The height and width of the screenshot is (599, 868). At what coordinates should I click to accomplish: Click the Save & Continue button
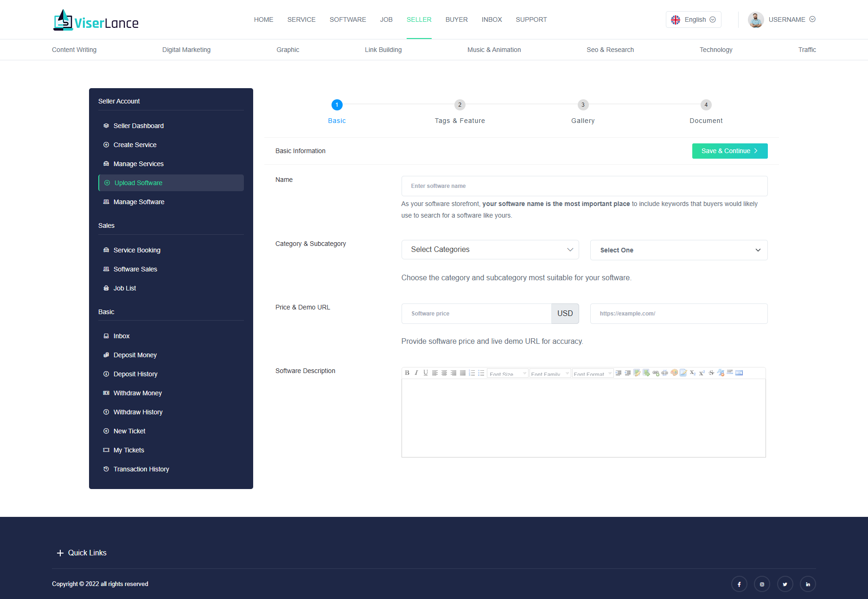tap(730, 151)
